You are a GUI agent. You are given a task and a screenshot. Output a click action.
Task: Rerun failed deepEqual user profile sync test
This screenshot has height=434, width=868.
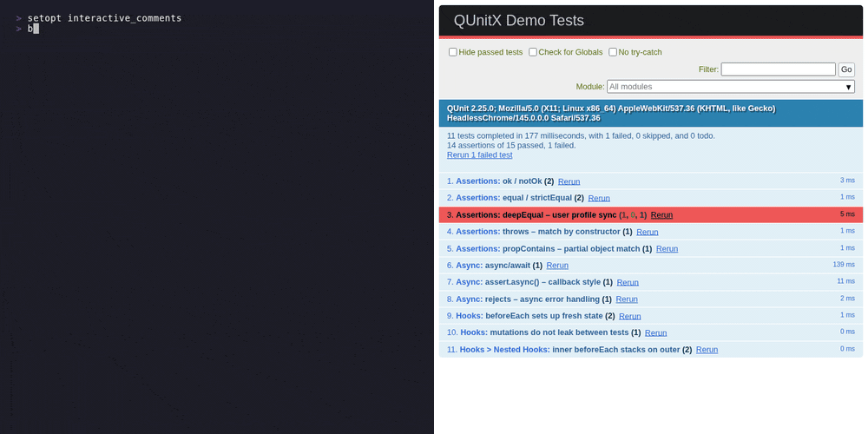tap(661, 214)
